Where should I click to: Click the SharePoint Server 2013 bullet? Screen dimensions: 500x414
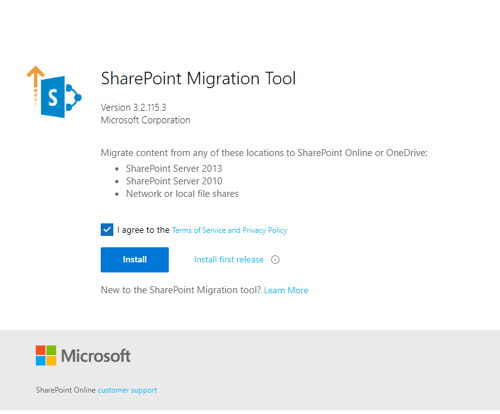(174, 168)
